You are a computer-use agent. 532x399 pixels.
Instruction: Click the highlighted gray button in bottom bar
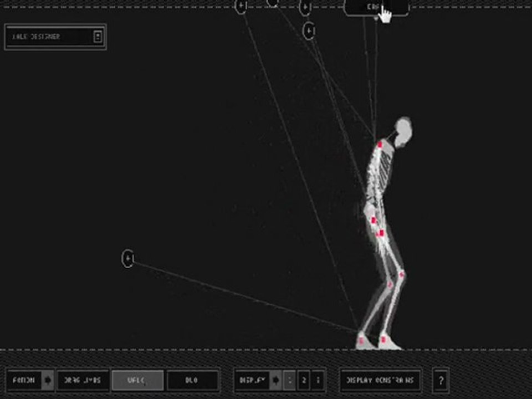point(137,380)
